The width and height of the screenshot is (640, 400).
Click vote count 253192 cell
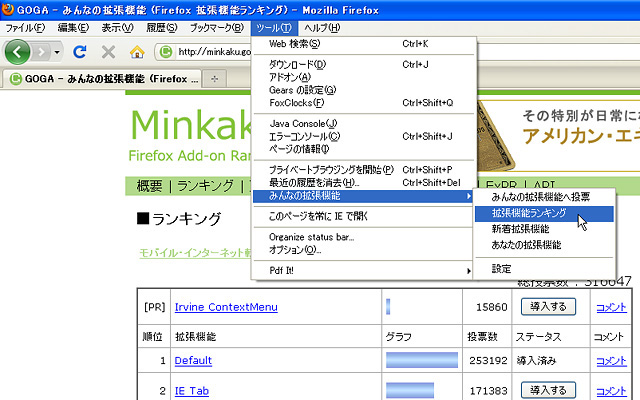[x=488, y=360]
